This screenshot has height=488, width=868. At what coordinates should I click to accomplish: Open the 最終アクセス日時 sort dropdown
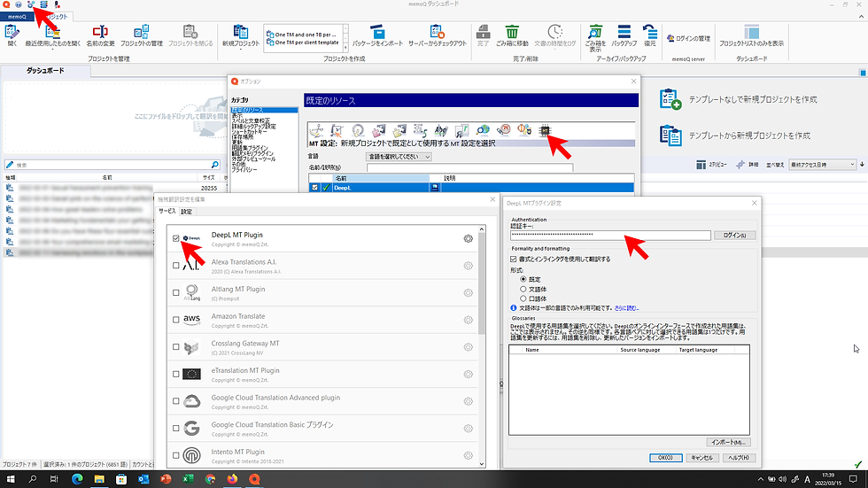pos(823,165)
